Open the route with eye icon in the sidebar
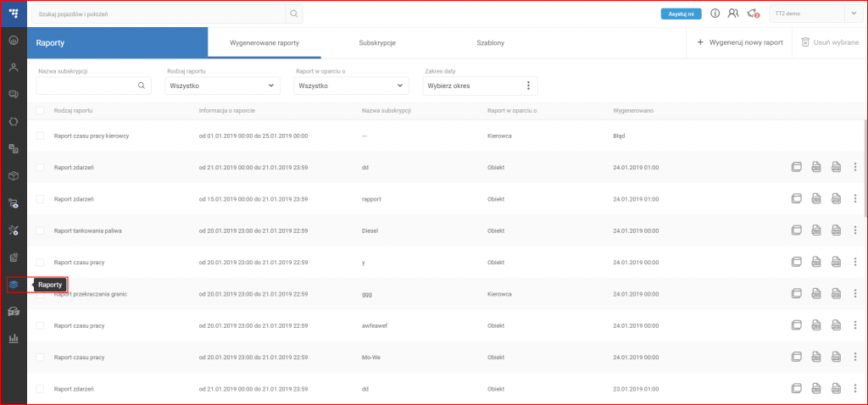The height and width of the screenshot is (405, 868). [x=14, y=203]
